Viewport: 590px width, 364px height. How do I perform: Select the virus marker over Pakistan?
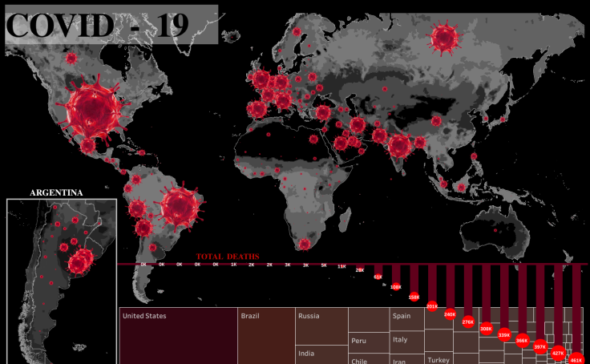[x=379, y=135]
